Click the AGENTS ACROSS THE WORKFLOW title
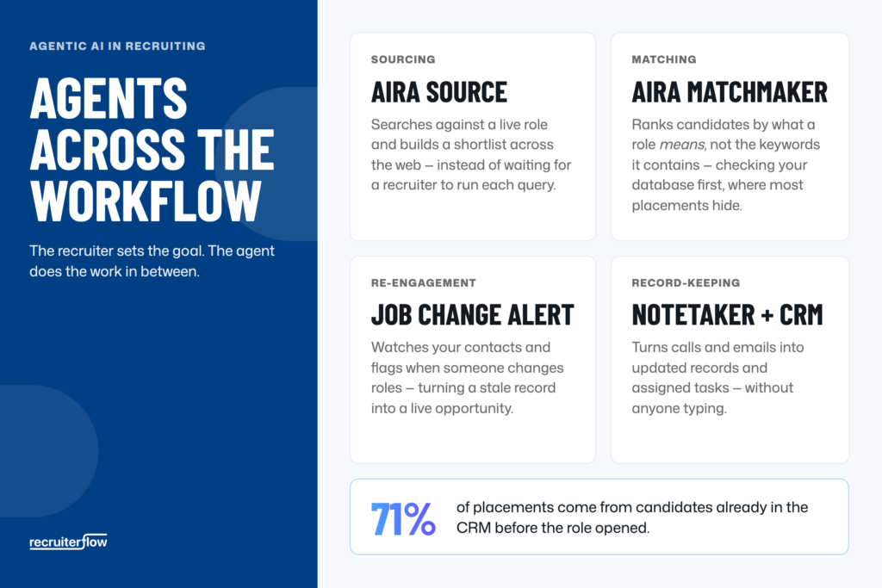Viewport: 882px width, 588px height. click(x=152, y=149)
